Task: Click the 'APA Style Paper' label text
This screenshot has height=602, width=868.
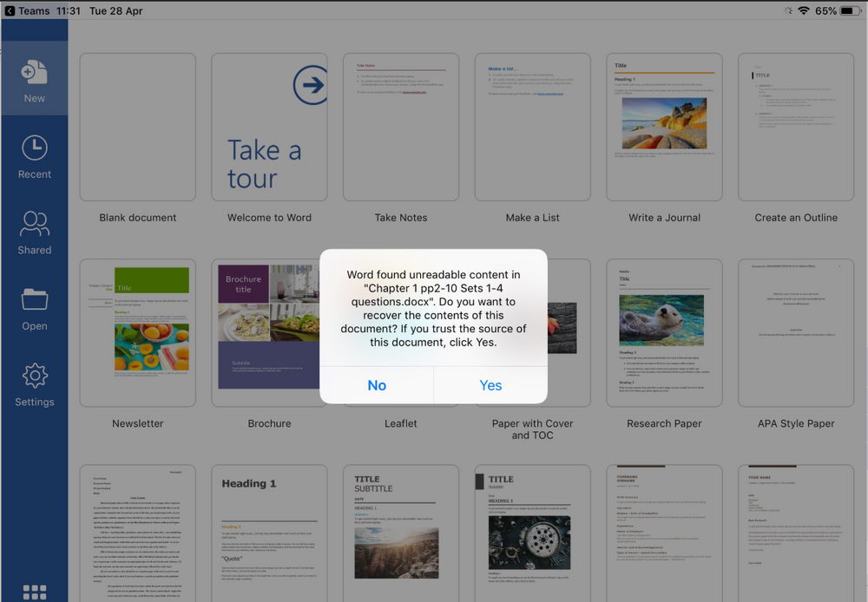Action: [796, 423]
